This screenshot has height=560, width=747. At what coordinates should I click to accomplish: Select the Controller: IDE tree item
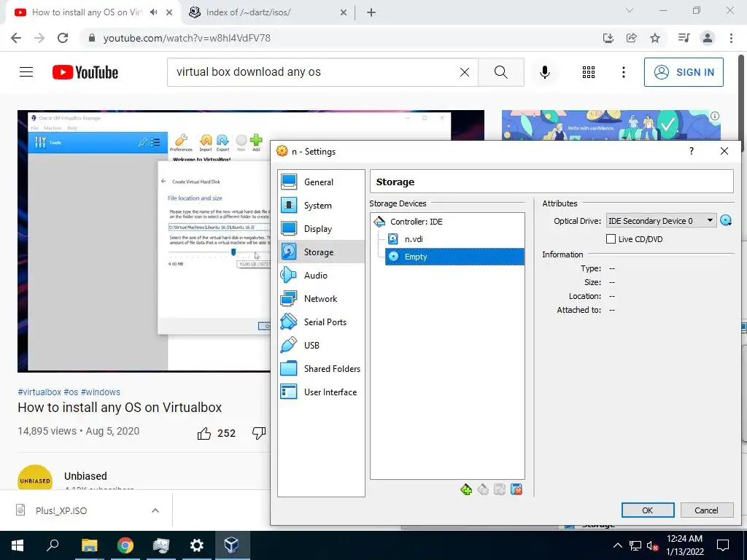coord(416,222)
